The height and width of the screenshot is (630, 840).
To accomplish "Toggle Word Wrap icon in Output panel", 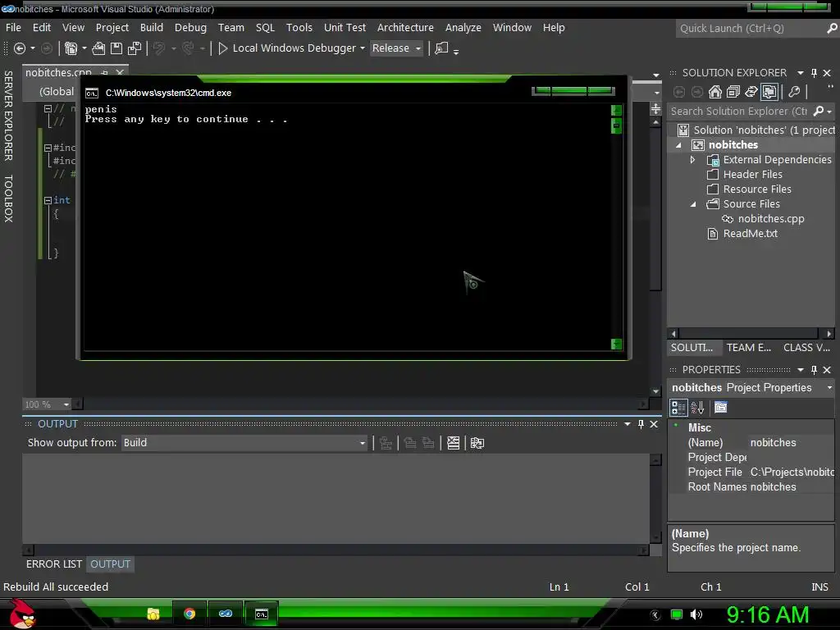I will pos(477,443).
